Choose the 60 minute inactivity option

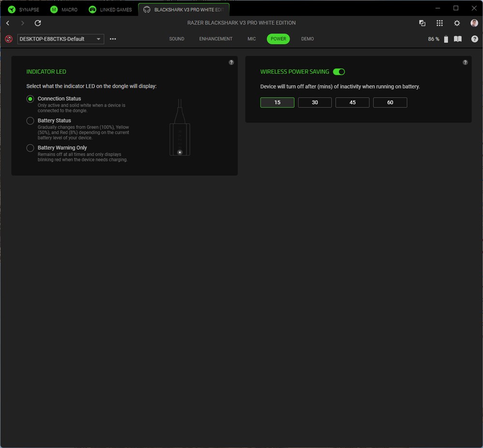390,102
